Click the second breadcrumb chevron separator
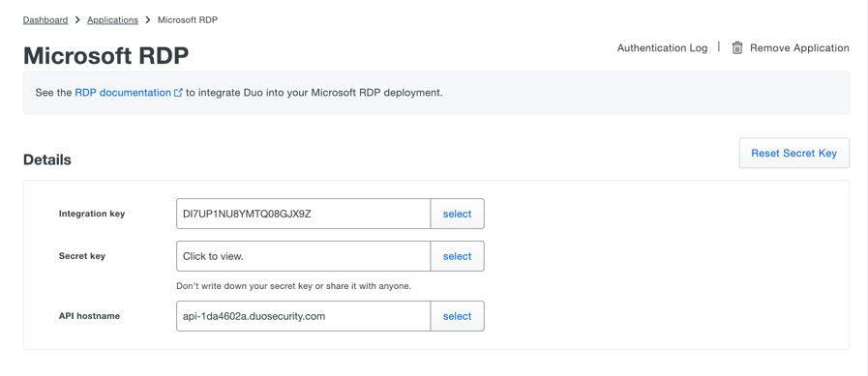The height and width of the screenshot is (376, 868). (148, 20)
